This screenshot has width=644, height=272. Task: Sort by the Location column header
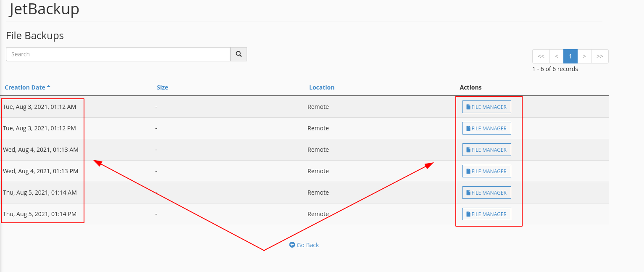[322, 87]
